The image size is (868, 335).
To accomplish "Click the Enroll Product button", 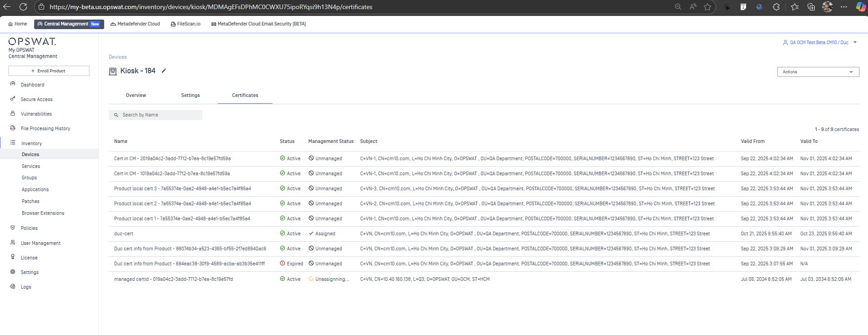I will point(49,71).
